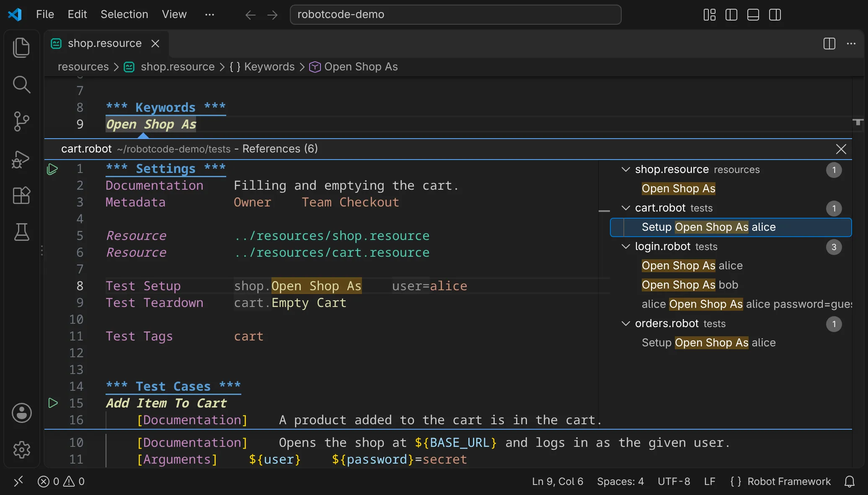
Task: Click the ../resources/cart.resource path
Action: [332, 253]
